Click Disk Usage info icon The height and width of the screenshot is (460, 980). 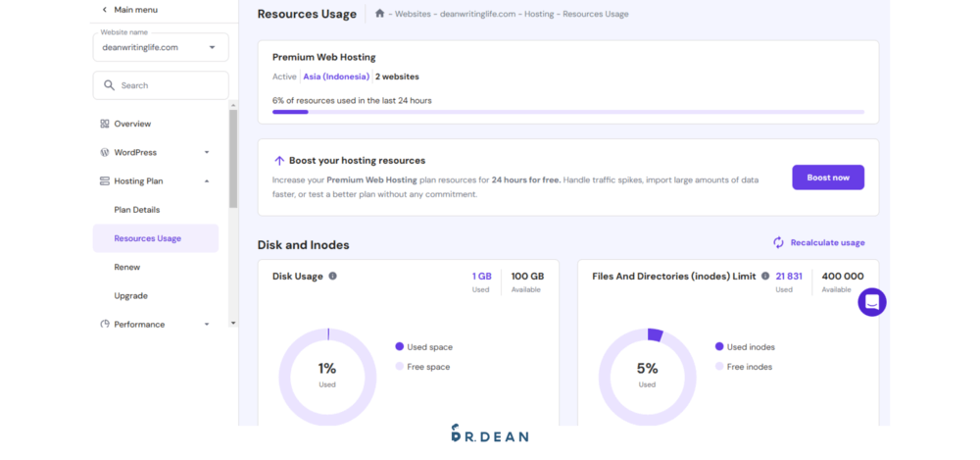coord(333,277)
